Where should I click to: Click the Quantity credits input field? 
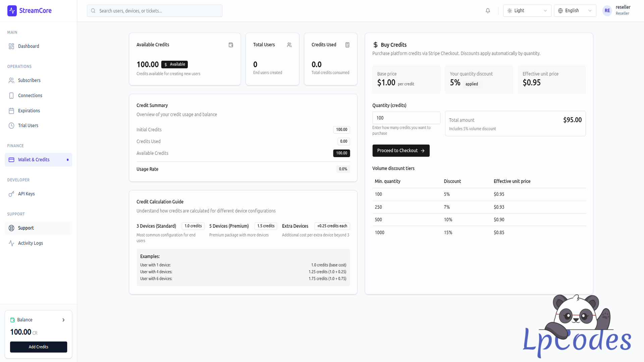coord(406,118)
